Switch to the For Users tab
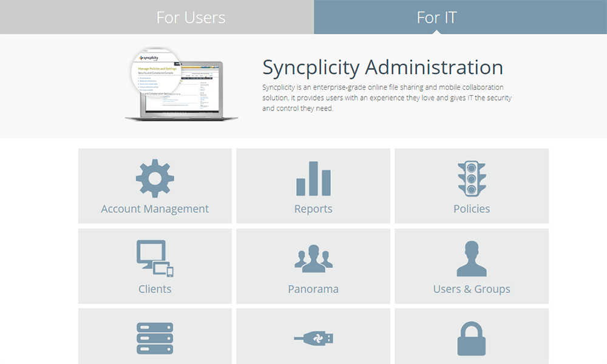607x364 pixels. click(157, 17)
